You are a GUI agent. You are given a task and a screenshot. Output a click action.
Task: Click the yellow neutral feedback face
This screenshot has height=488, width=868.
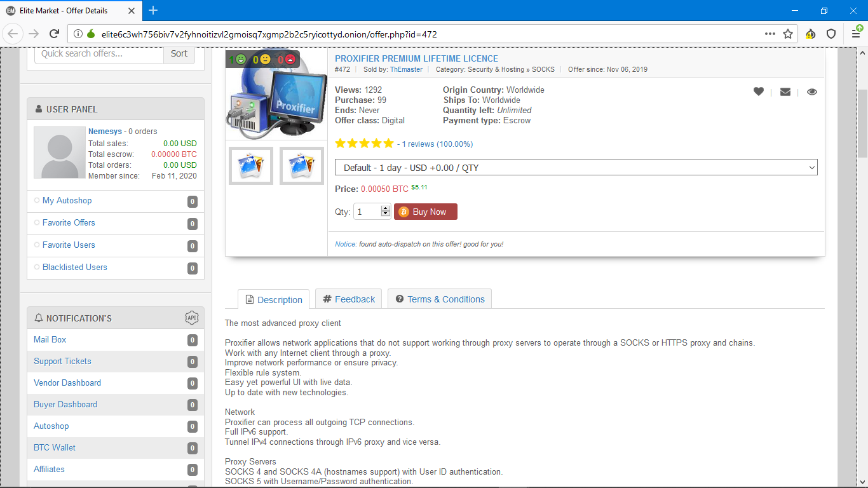click(265, 59)
